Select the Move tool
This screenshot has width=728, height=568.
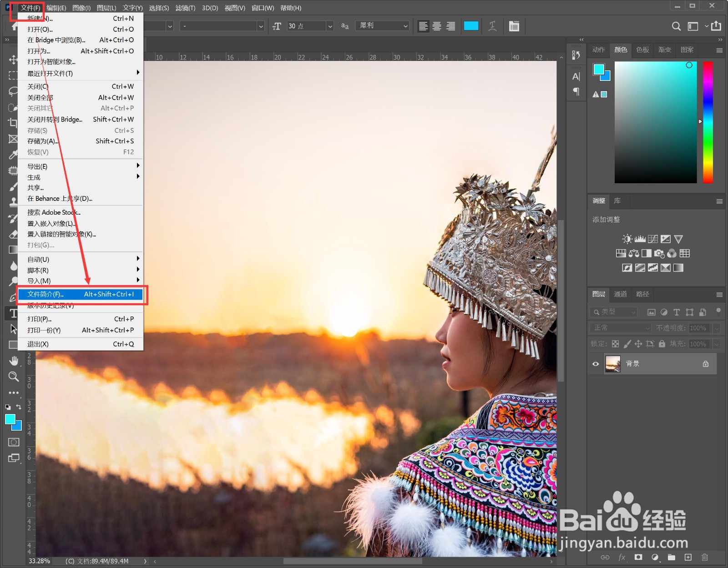click(x=13, y=60)
